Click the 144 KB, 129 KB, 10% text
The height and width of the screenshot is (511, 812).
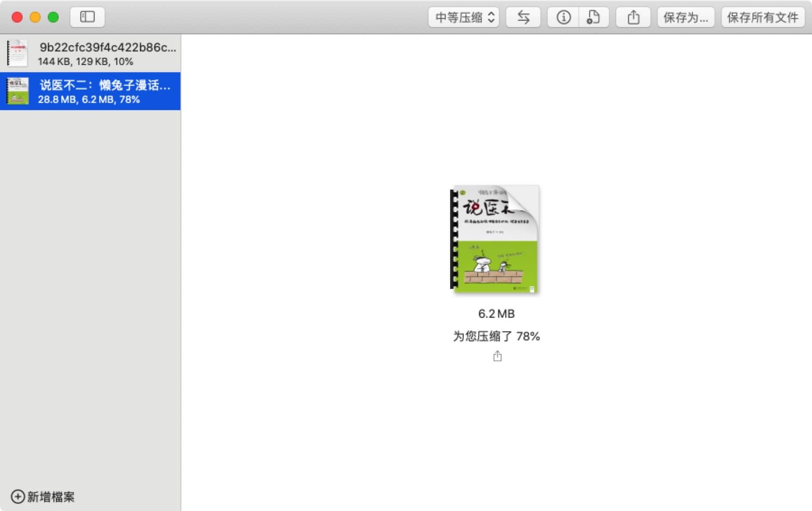coord(86,61)
